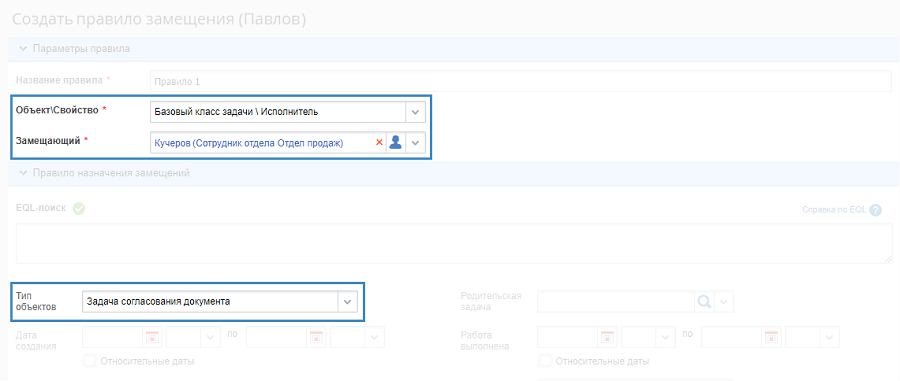Click Базовый класс задачи \ Исполнитель value

point(236,112)
